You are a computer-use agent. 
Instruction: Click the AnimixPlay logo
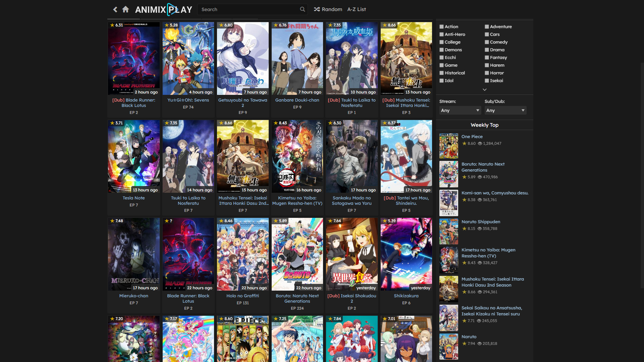point(164,9)
